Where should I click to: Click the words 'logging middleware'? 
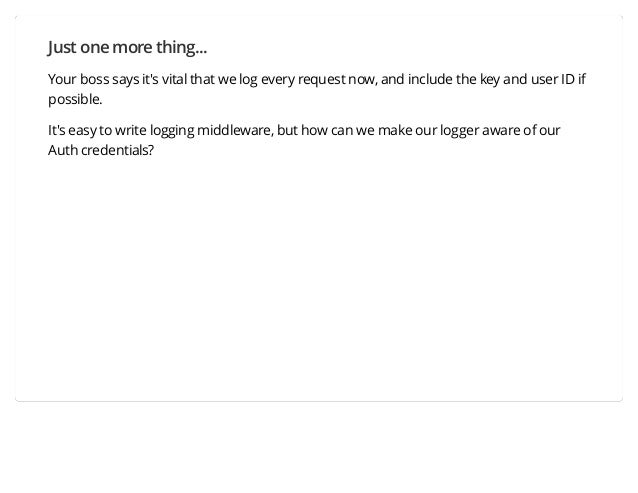pyautogui.click(x=212, y=131)
